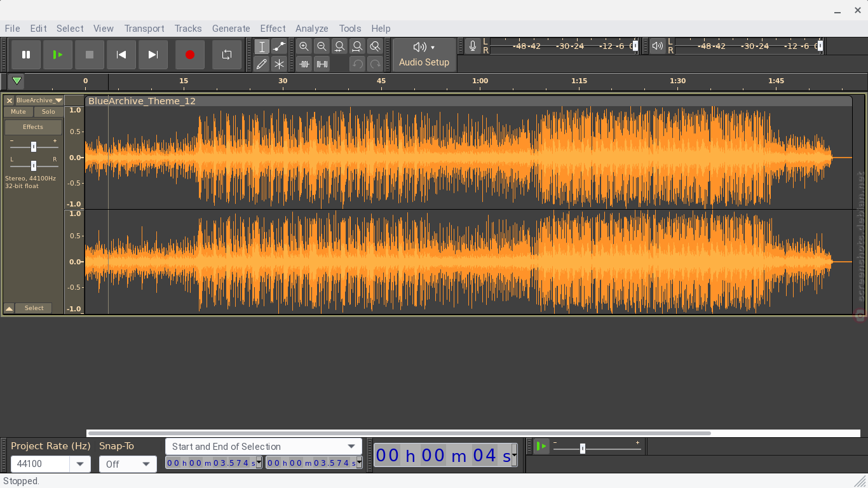Select the Envelope tool
Image resolution: width=868 pixels, height=488 pixels.
pyautogui.click(x=279, y=46)
